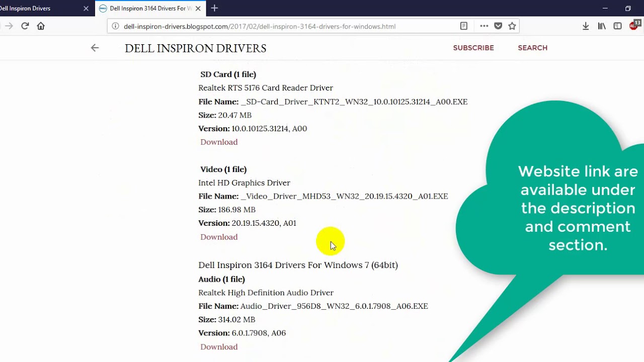The height and width of the screenshot is (362, 644).
Task: Select SD Card file name text
Action: (x=354, y=102)
